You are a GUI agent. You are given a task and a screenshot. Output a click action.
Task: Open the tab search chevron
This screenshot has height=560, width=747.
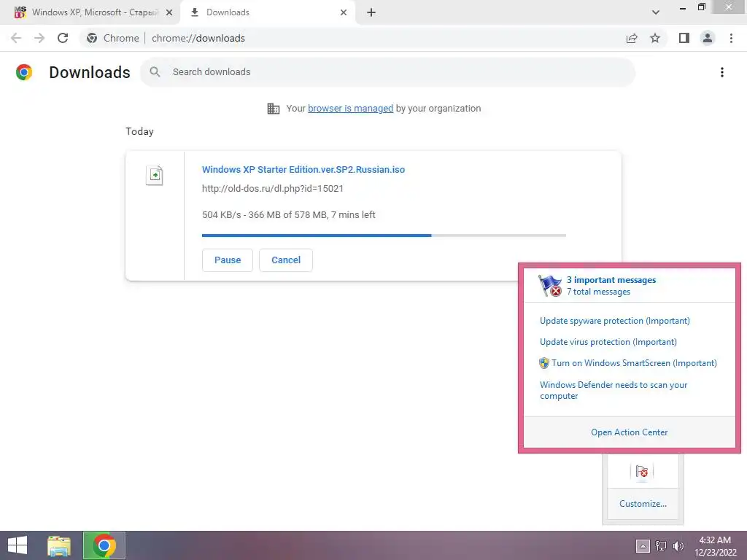(656, 12)
